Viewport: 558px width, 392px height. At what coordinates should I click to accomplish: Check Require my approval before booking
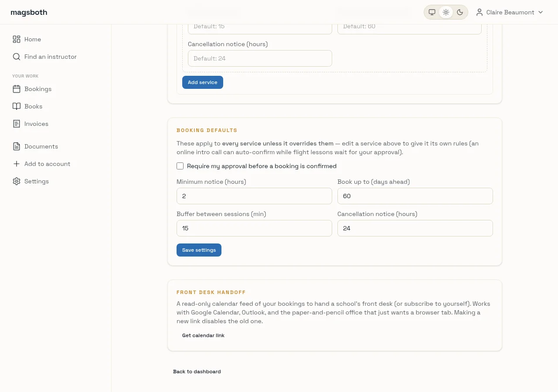(x=180, y=166)
